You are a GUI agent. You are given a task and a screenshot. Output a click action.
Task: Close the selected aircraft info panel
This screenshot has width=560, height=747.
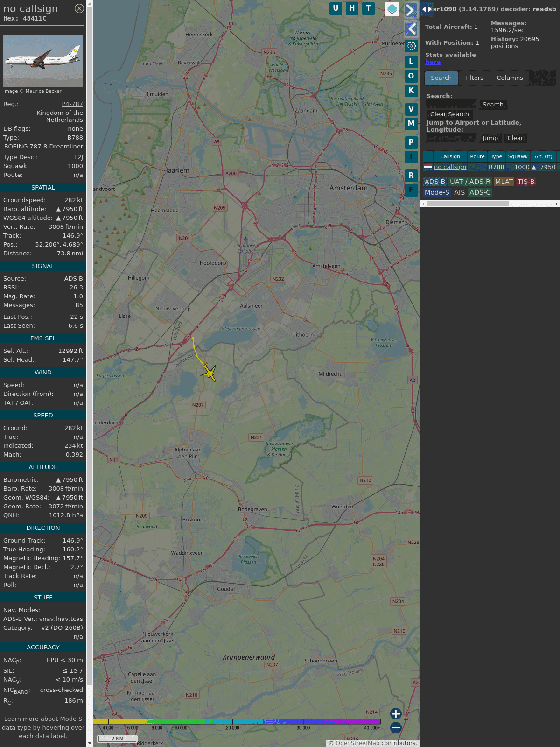pyautogui.click(x=79, y=8)
